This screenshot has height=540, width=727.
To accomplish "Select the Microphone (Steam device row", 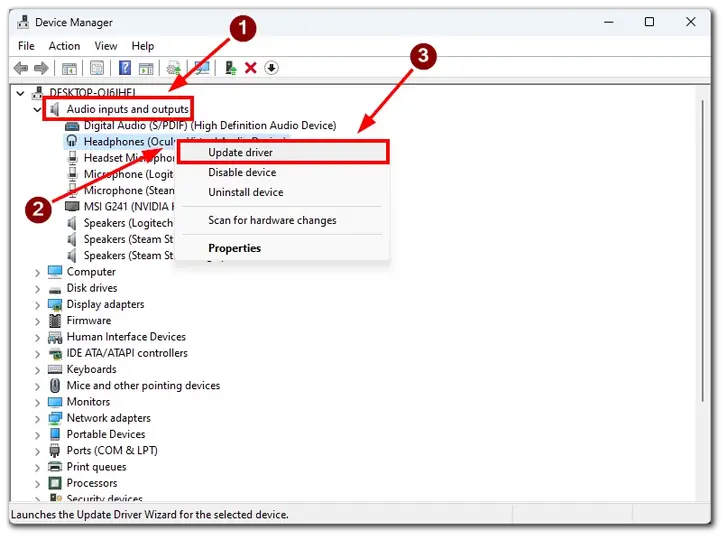I will click(x=120, y=191).
